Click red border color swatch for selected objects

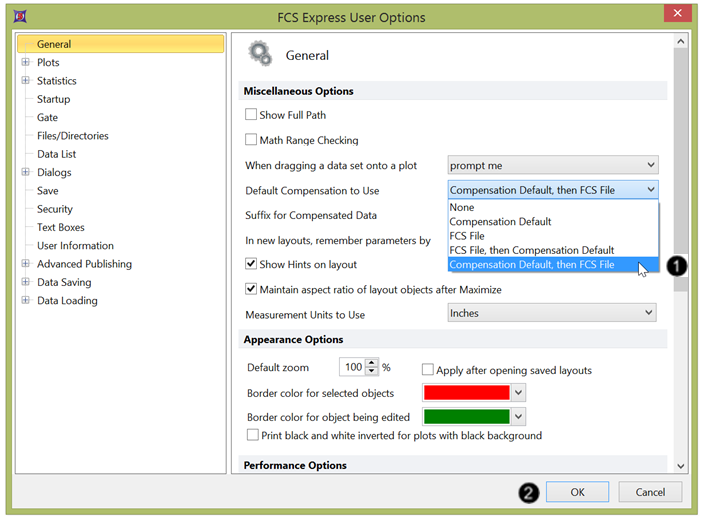(x=466, y=393)
